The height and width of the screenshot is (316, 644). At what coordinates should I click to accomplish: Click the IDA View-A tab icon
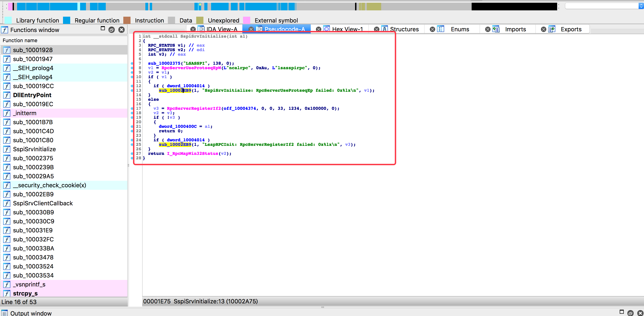pyautogui.click(x=201, y=29)
